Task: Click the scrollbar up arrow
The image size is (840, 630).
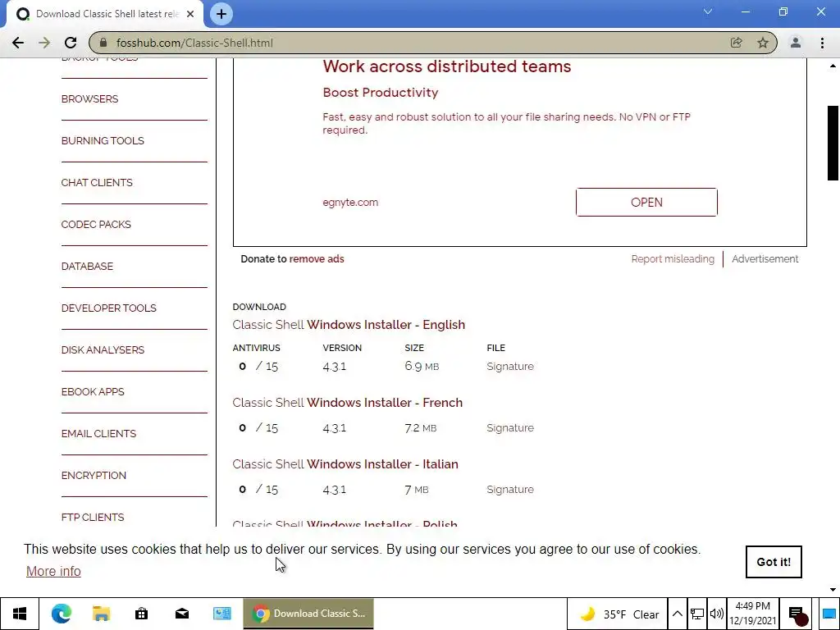Action: 833,66
